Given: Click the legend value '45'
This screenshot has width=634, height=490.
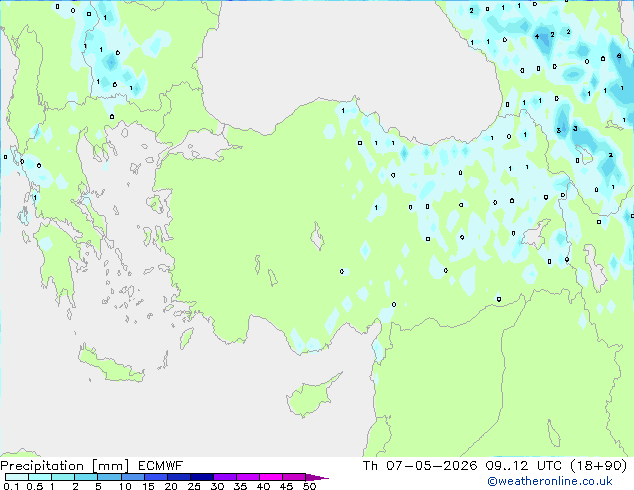Looking at the screenshot, I should coord(286,486).
